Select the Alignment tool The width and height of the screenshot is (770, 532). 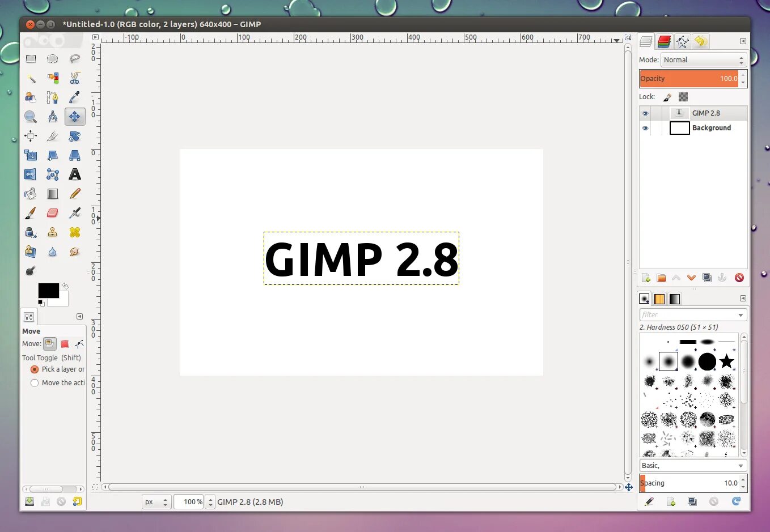(x=31, y=136)
